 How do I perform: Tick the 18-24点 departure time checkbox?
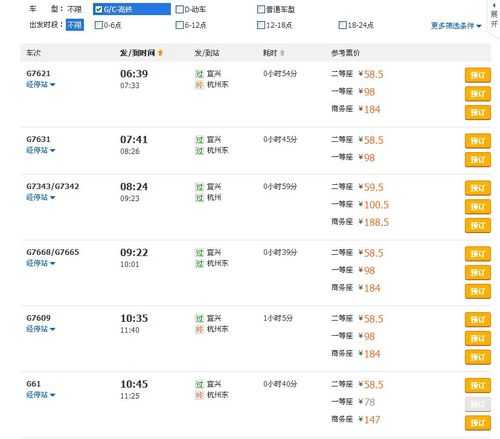point(342,25)
